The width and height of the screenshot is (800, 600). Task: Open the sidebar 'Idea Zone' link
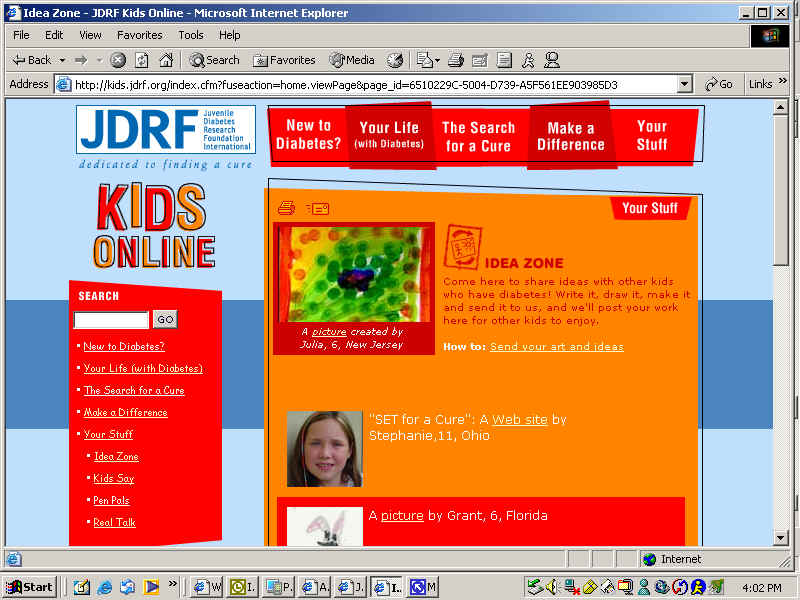click(x=116, y=456)
